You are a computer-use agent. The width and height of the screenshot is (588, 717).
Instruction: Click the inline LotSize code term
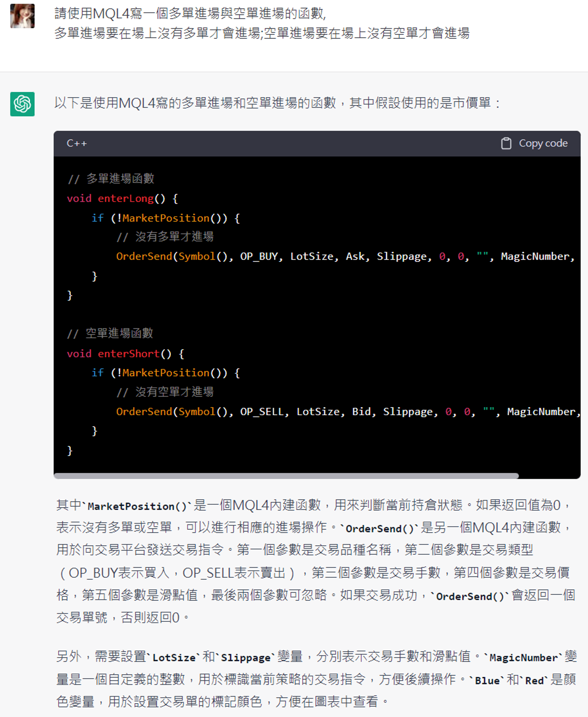pos(174,657)
